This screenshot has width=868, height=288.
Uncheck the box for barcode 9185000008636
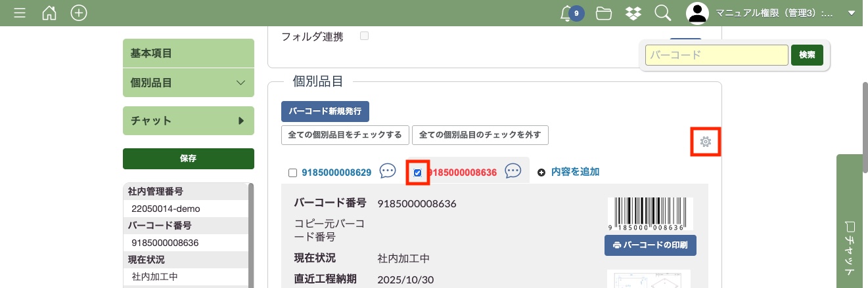tap(418, 173)
